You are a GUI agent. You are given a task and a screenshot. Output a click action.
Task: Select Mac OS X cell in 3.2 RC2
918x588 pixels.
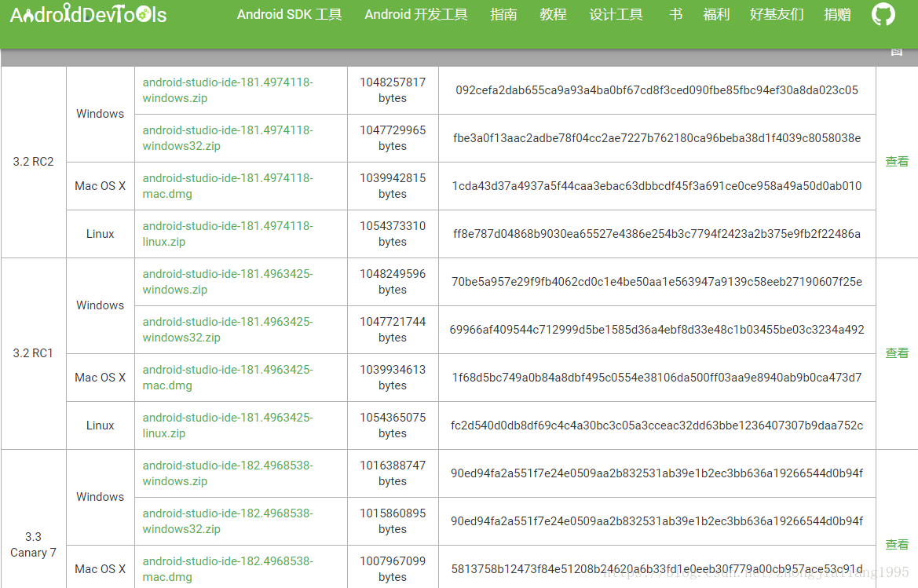click(100, 186)
